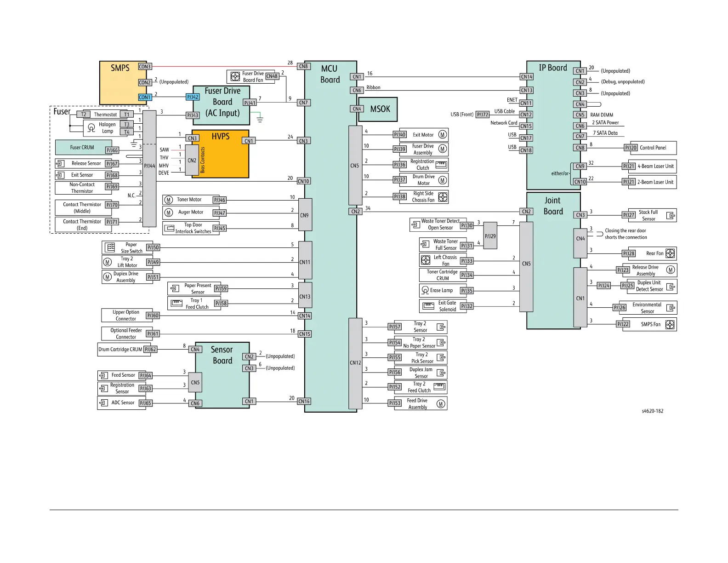
Task: Click the Left Chassis Fan symbol
Action: pos(426,260)
